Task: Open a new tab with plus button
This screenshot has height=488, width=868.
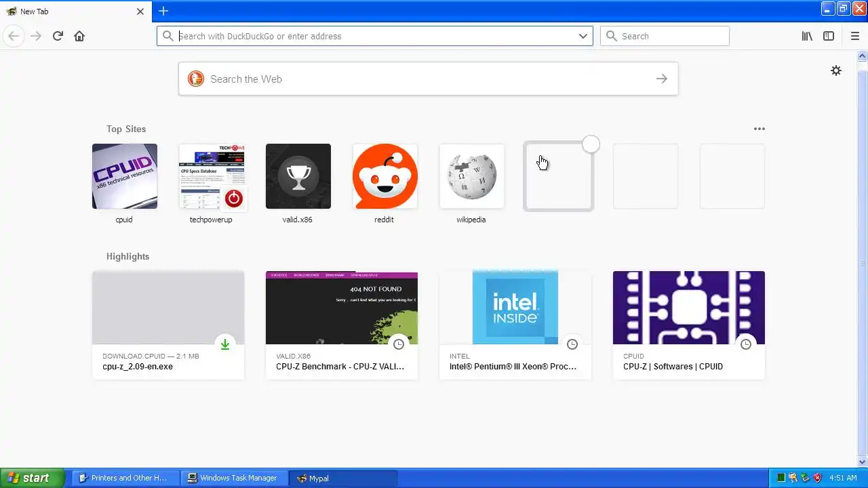Action: pos(163,11)
